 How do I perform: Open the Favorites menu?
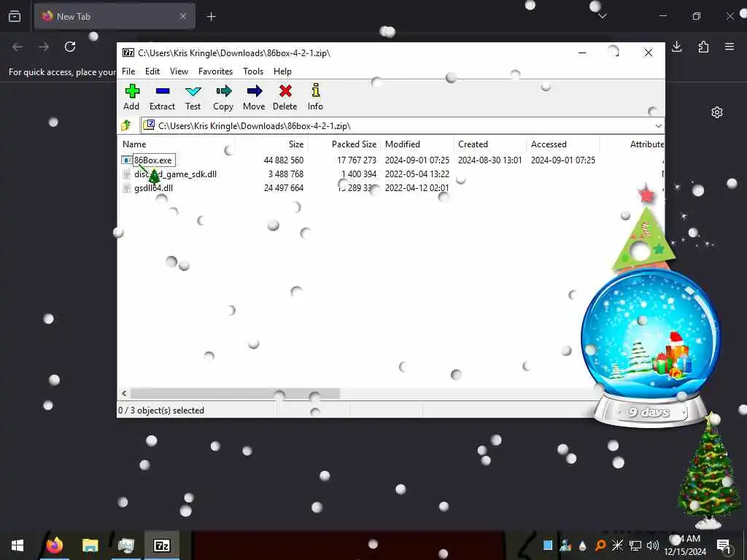coord(215,71)
